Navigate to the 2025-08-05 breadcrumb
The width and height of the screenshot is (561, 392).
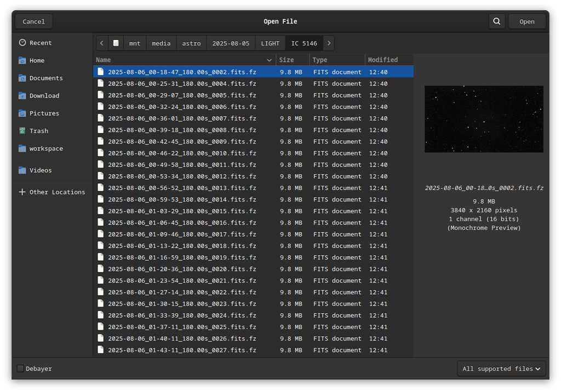[231, 43]
